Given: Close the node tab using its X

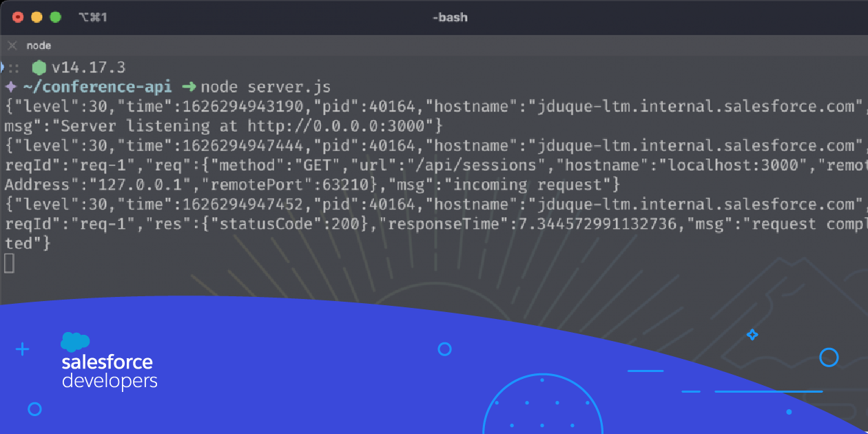Looking at the screenshot, I should point(12,45).
